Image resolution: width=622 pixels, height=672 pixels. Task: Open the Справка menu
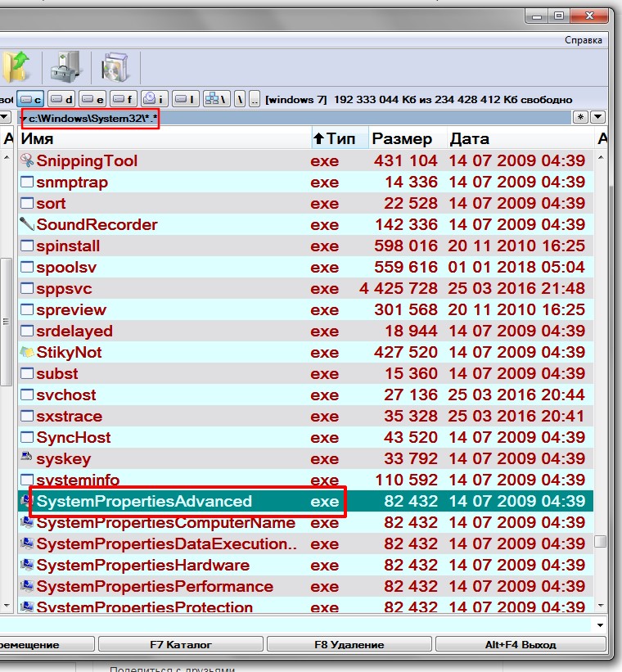pos(584,40)
